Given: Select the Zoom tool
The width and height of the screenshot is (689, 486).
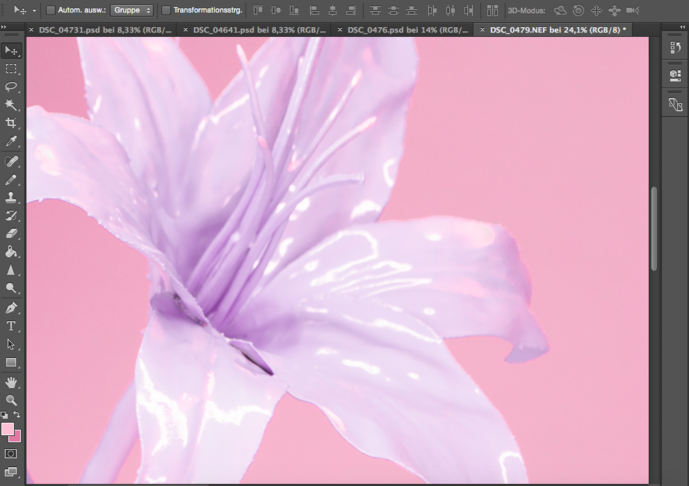Looking at the screenshot, I should click(12, 400).
